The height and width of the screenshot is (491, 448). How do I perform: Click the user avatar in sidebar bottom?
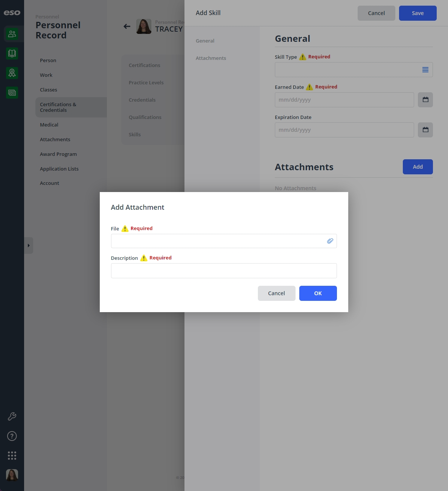click(12, 475)
